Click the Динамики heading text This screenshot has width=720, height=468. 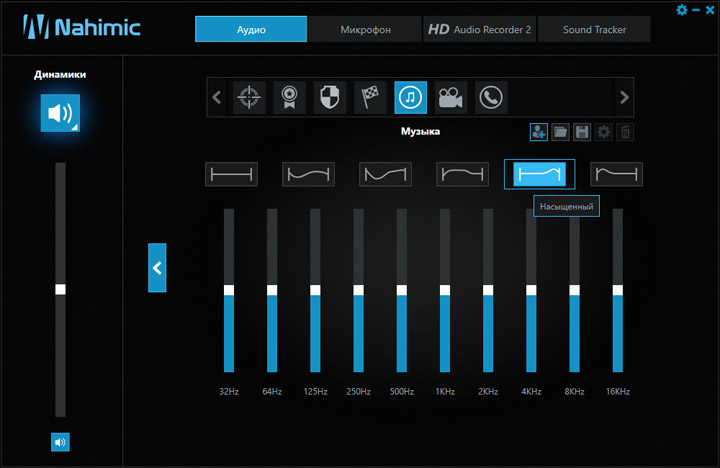(60, 74)
